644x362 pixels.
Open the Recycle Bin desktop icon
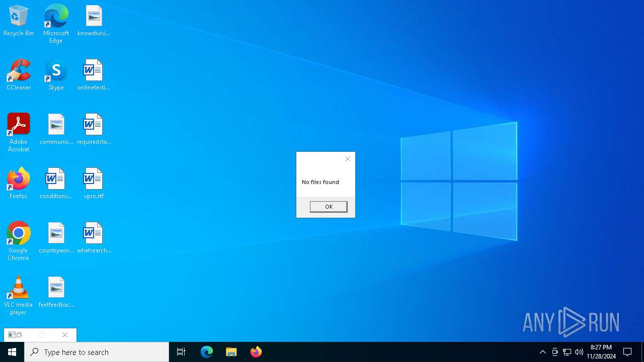tap(19, 21)
